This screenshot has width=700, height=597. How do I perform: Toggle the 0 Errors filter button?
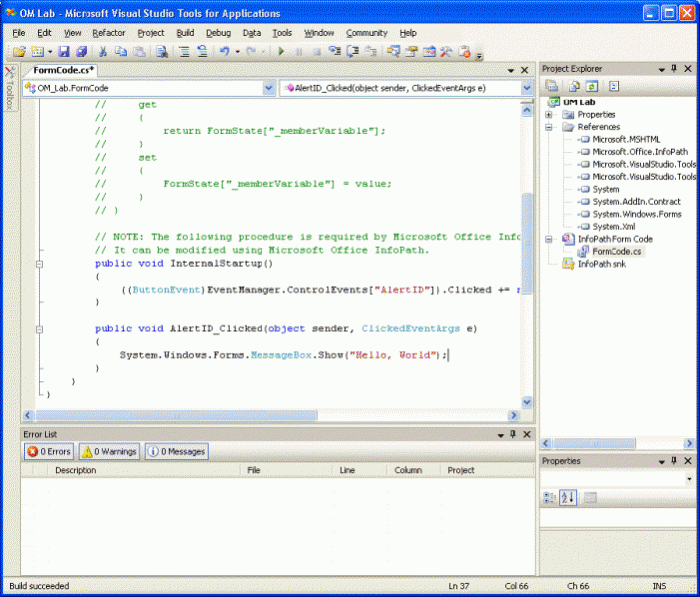click(49, 452)
